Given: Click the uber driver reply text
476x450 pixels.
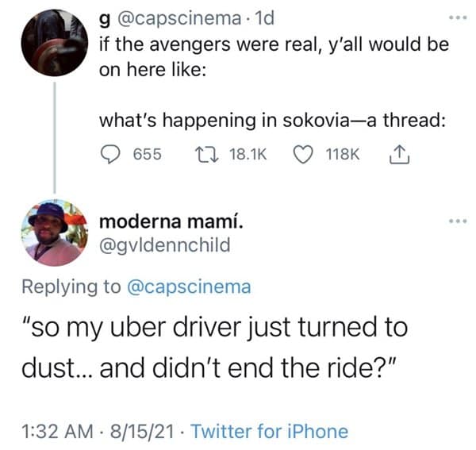Looking at the screenshot, I should 214,347.
